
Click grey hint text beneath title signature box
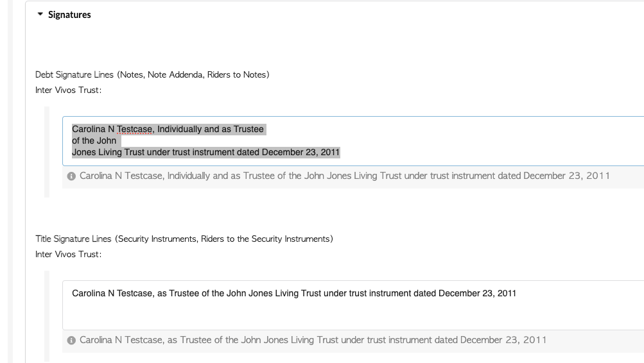(x=313, y=340)
